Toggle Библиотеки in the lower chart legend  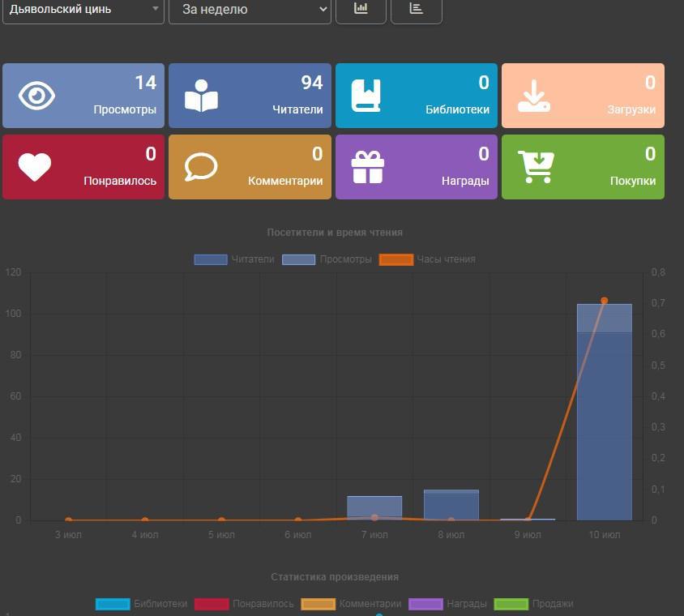142,604
